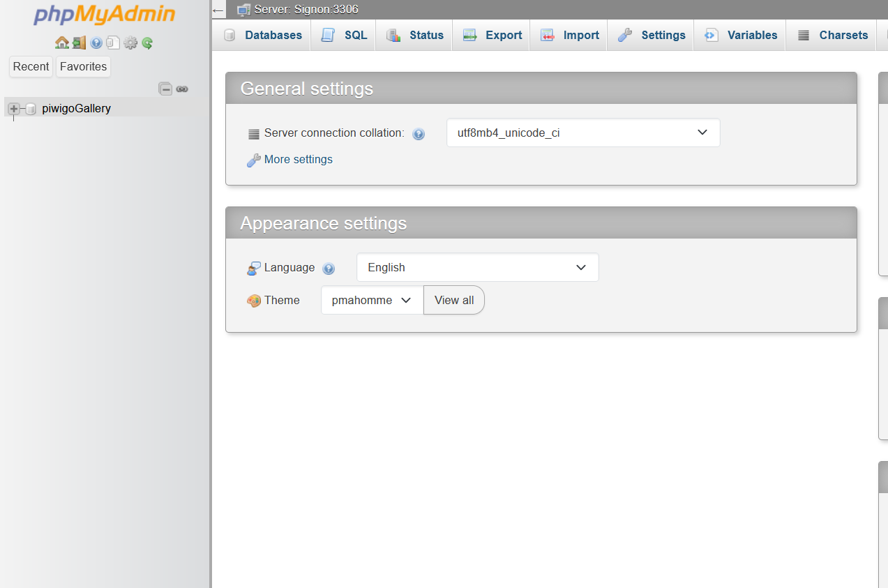Viewport: 888px width, 588px height.
Task: Open help icon next to Language
Action: pos(329,269)
